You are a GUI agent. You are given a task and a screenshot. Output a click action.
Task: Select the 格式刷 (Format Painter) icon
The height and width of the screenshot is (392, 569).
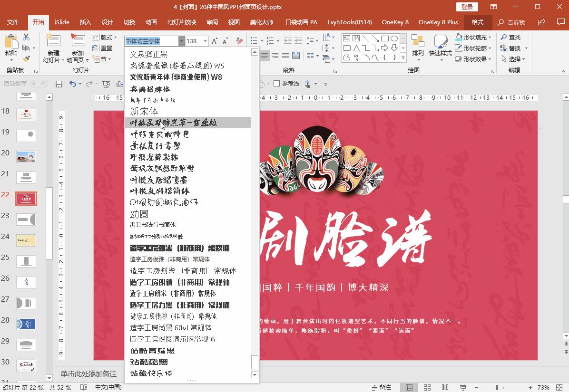click(x=27, y=58)
